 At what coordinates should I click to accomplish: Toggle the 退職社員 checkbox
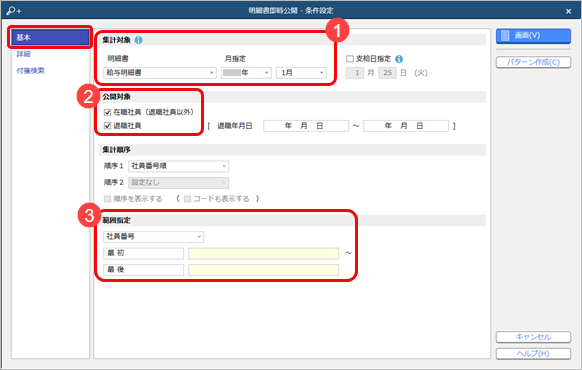[x=108, y=126]
